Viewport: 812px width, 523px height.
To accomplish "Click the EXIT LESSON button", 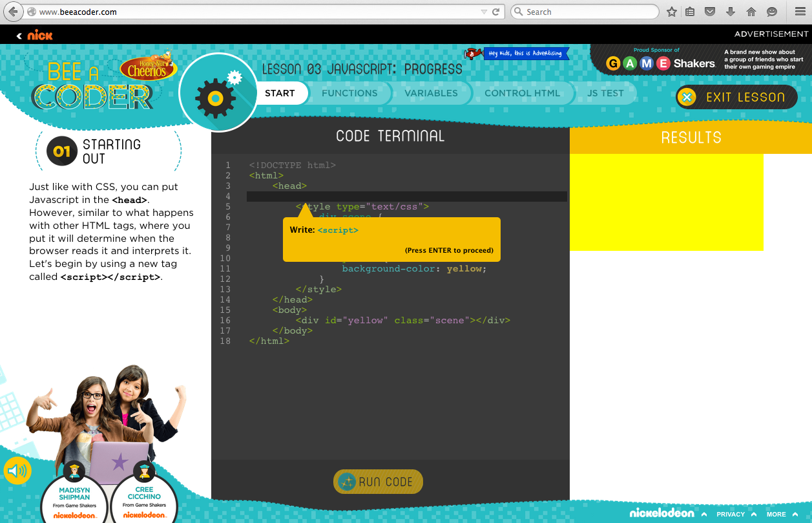I will pyautogui.click(x=736, y=97).
